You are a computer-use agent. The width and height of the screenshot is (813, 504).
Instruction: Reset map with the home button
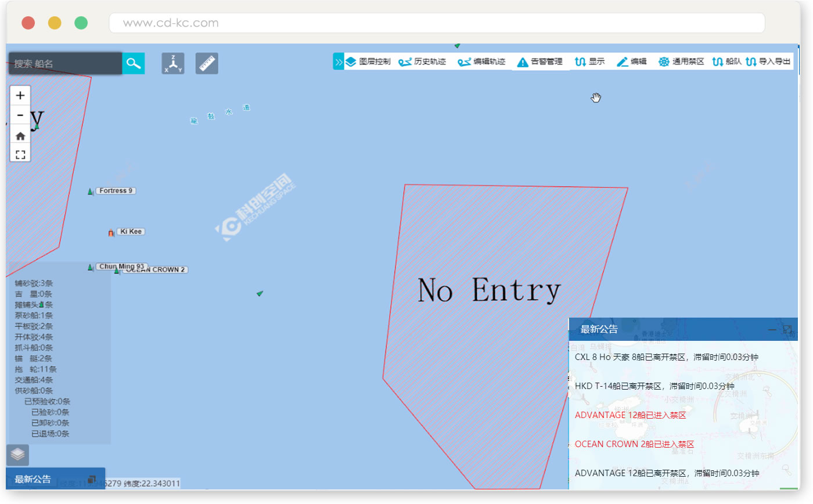pos(20,136)
